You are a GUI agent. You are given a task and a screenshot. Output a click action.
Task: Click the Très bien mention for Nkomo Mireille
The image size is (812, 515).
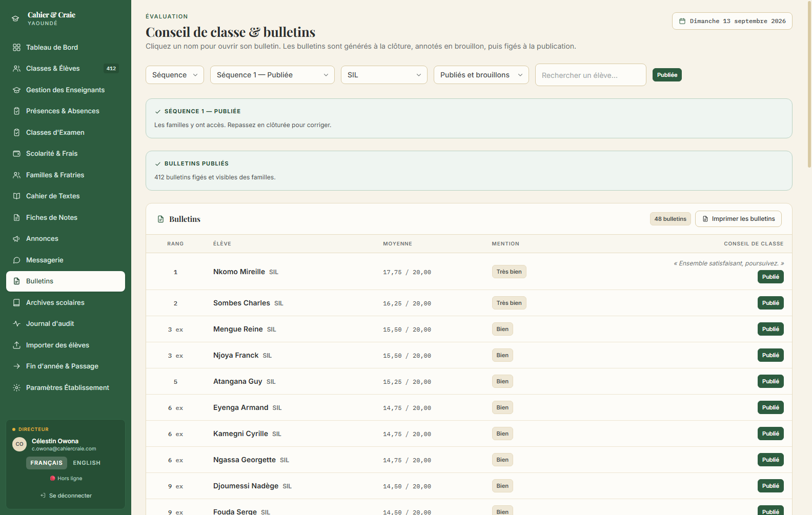point(509,272)
